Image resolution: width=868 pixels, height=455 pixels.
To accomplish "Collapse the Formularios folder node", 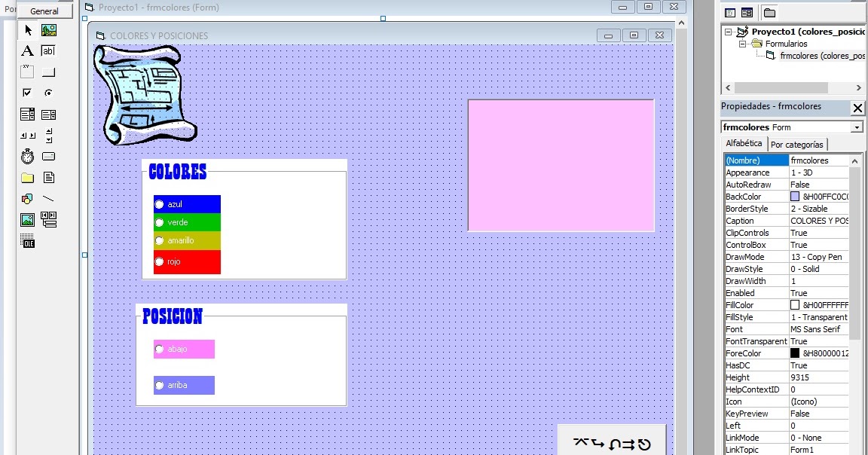I will pos(743,44).
